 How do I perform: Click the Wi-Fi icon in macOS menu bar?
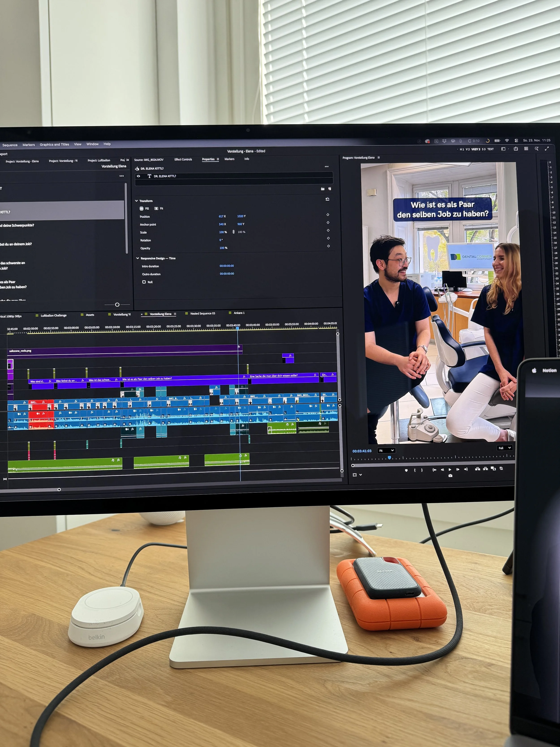coord(507,141)
